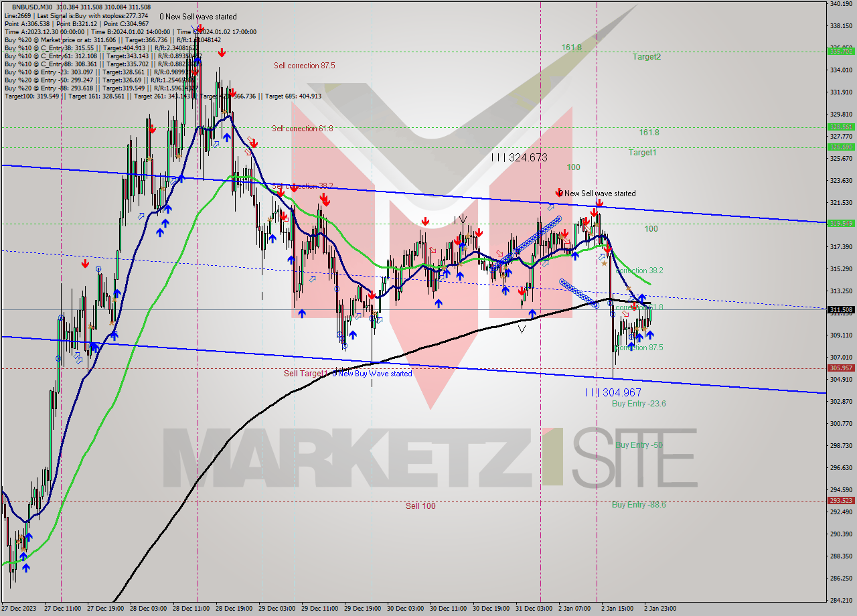
Task: Click the 'Sell correction 87.5' label
Action: (304, 66)
